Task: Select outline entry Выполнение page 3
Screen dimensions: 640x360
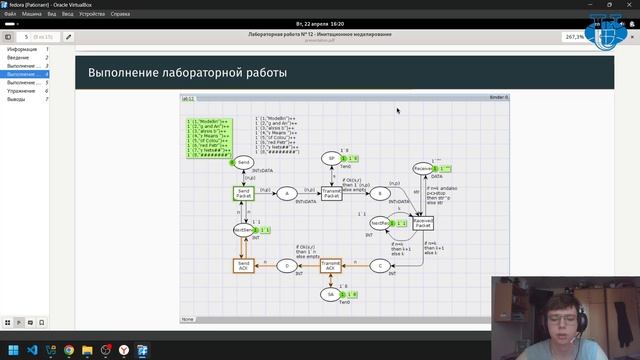Action: (x=25, y=66)
